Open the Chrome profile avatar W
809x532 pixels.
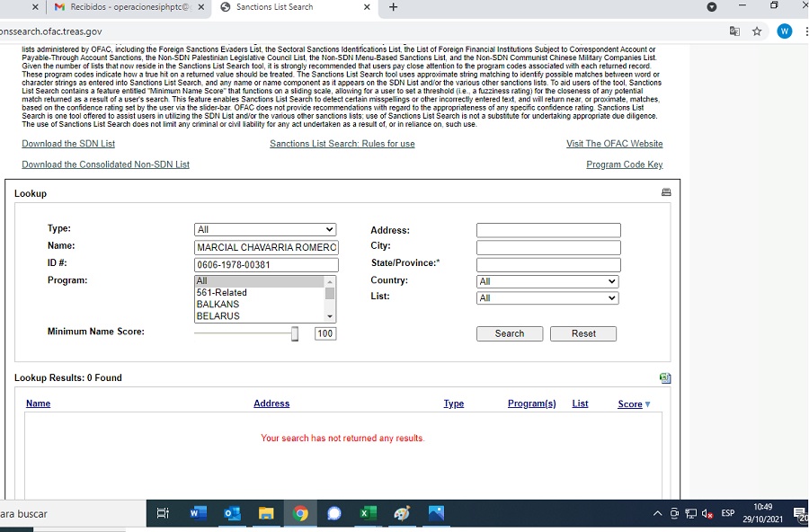(785, 31)
